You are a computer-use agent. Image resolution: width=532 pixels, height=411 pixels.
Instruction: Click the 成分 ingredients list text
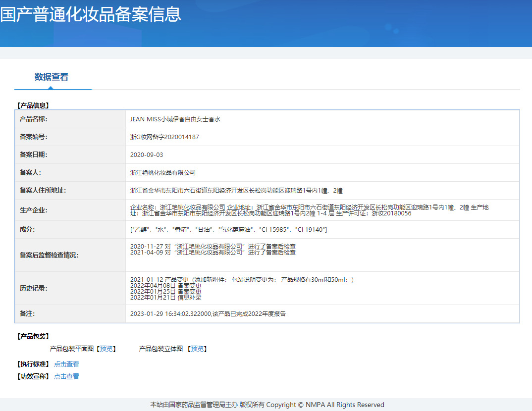228,230
